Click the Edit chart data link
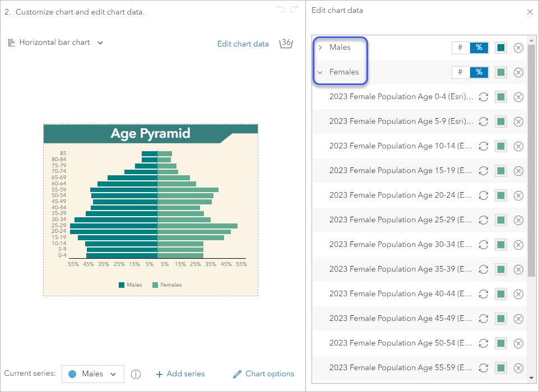The height and width of the screenshot is (392, 539). pyautogui.click(x=243, y=44)
